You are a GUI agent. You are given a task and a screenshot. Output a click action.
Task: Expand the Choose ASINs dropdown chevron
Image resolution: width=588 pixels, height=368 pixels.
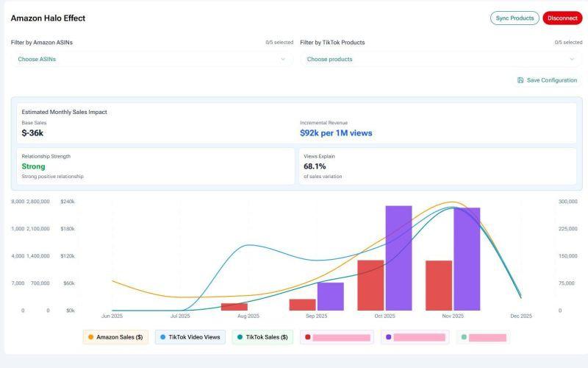283,59
